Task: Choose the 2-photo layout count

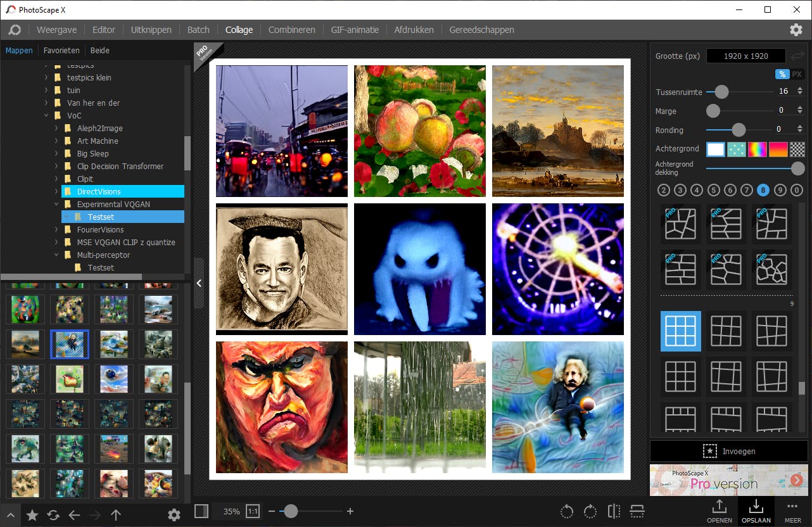Action: pyautogui.click(x=663, y=190)
